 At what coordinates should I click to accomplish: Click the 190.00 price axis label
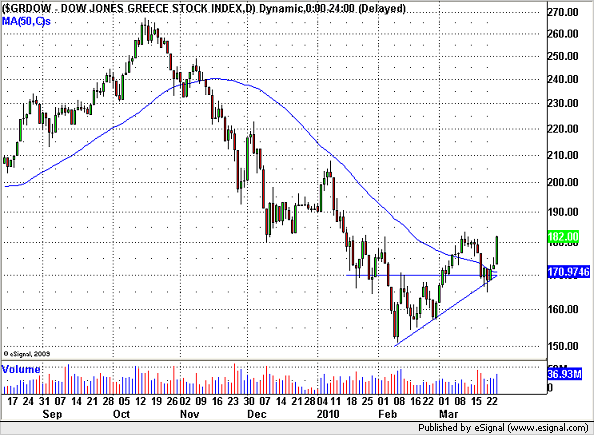click(x=563, y=212)
